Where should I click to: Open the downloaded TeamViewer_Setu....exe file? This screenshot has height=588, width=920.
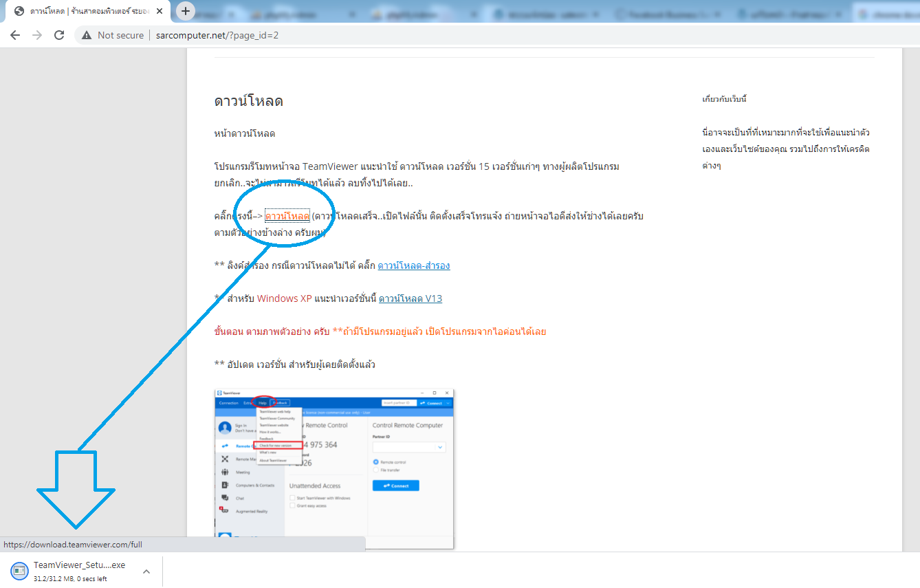click(x=79, y=565)
